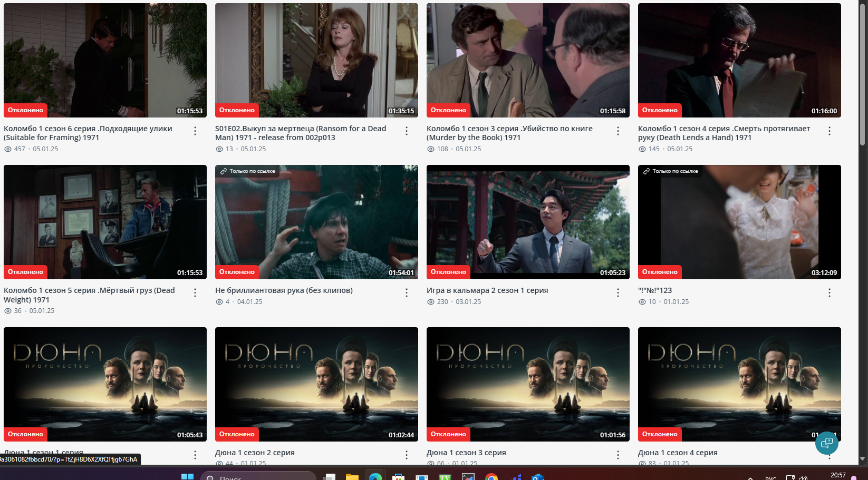Play the Death Lends a Hand thumbnail
The width and height of the screenshot is (868, 480).
pos(739,60)
